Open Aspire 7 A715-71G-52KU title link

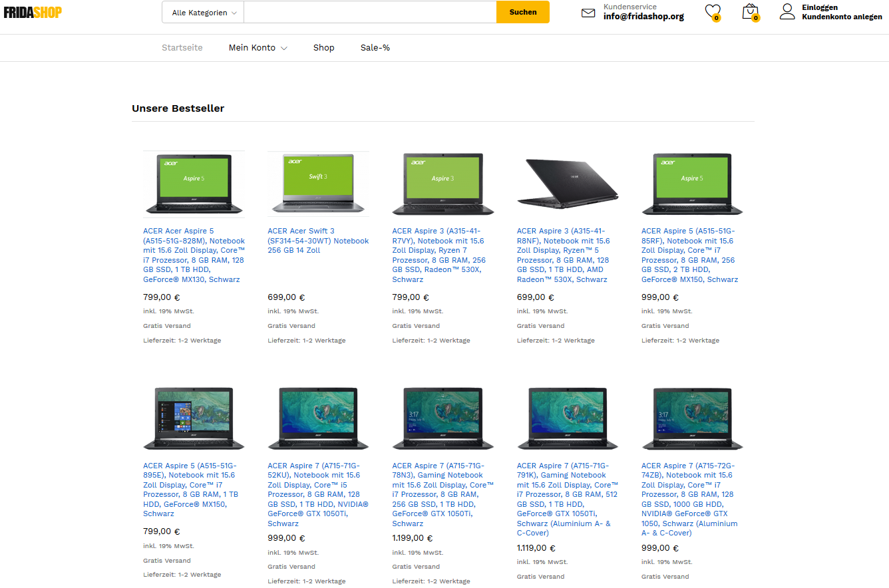317,494
